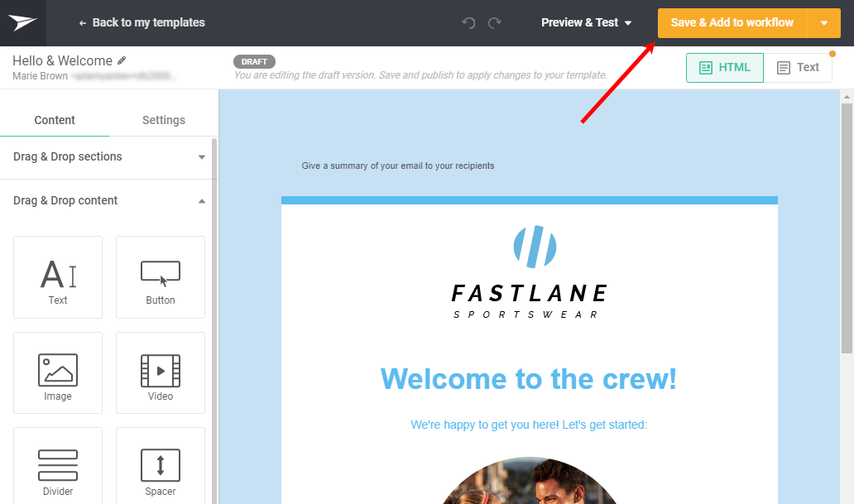This screenshot has width=854, height=504.
Task: Switch to Text version
Action: pos(798,68)
